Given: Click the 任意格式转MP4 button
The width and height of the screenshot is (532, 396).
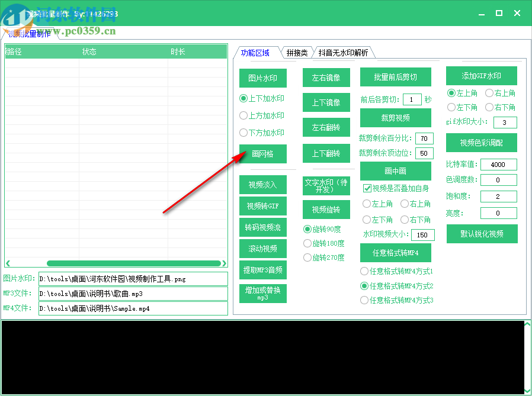Looking at the screenshot, I should pyautogui.click(x=395, y=253).
